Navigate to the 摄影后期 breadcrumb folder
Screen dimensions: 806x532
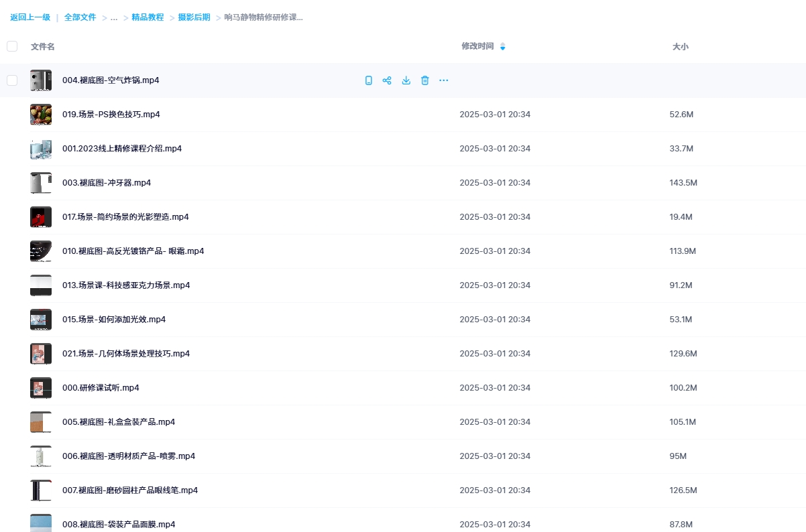[x=194, y=17]
